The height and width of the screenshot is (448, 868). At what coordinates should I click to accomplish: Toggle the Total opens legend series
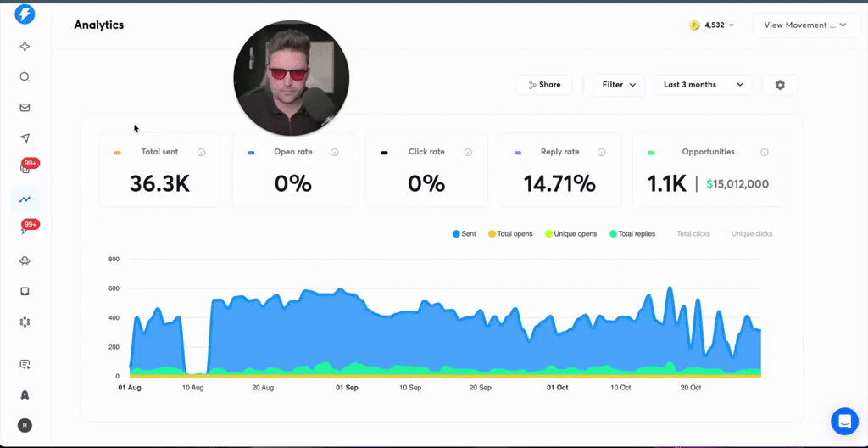point(509,234)
